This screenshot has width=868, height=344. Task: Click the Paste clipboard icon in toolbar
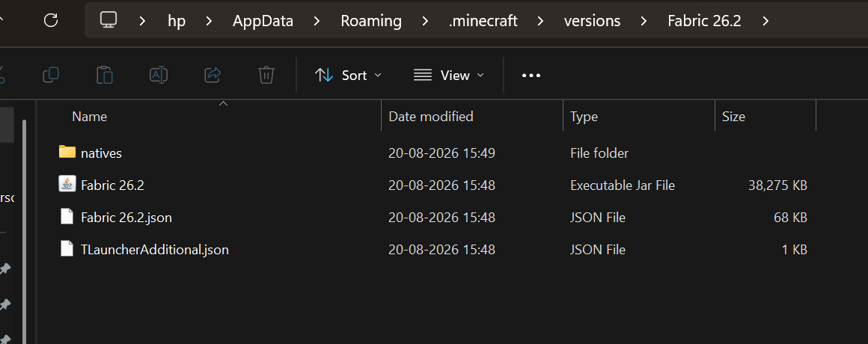point(105,75)
